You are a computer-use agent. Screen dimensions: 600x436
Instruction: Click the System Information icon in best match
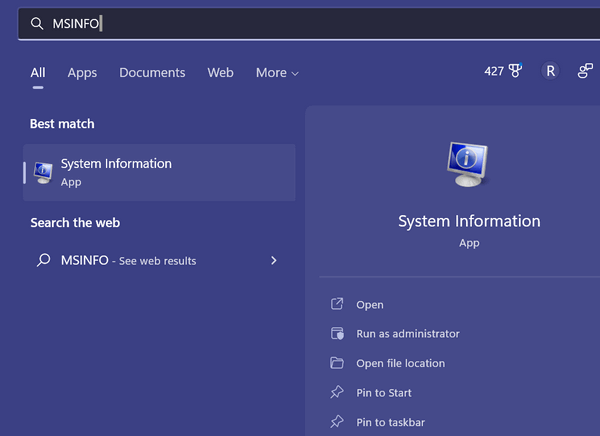pos(43,173)
